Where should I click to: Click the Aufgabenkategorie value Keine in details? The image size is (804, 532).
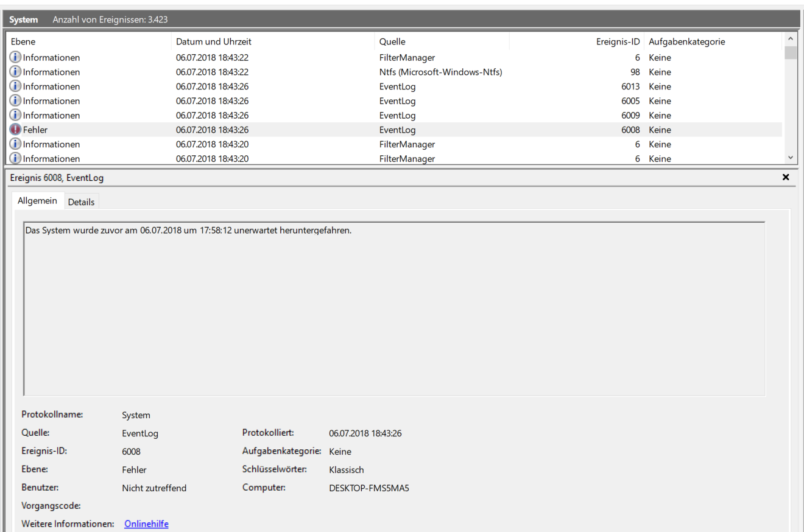click(340, 452)
